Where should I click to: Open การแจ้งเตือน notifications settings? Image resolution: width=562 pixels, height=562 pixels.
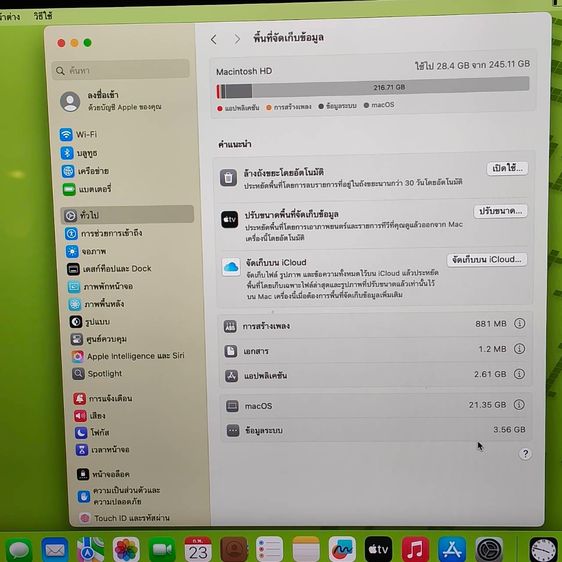[103, 398]
